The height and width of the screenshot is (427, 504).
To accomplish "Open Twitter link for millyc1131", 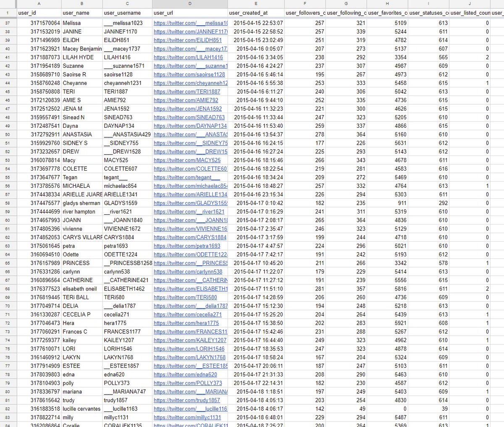I will tap(187, 417).
